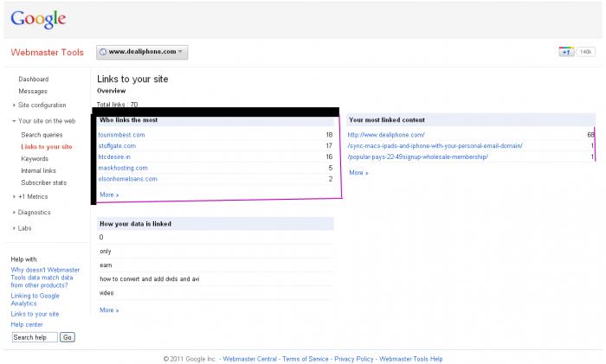This screenshot has height=364, width=606.
Task: Open the tourismbest.com link
Action: point(122,135)
